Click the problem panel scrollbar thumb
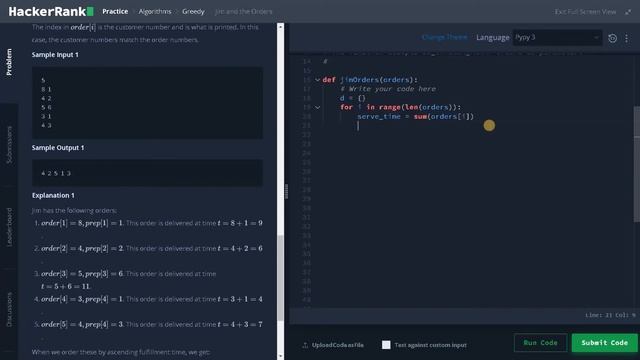 click(280, 278)
